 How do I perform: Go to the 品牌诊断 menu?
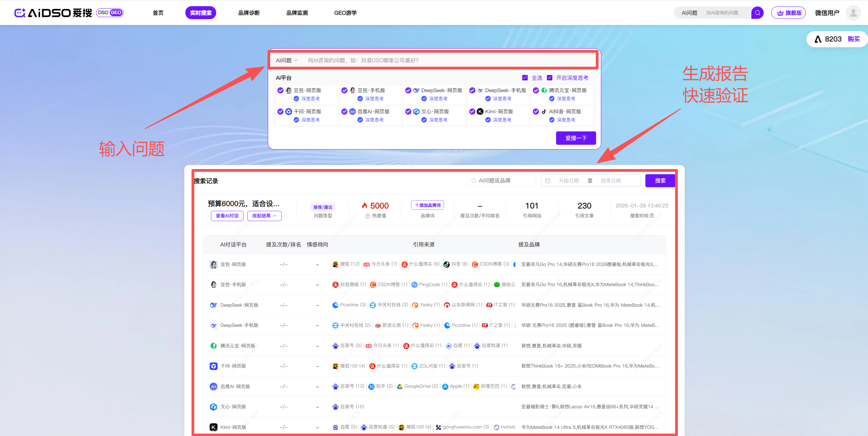tap(249, 13)
